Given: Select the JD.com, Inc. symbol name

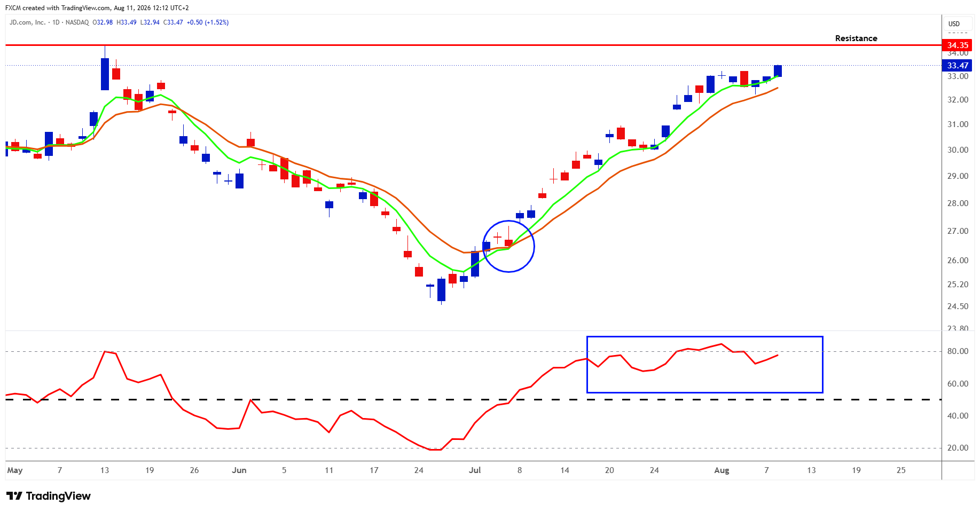Looking at the screenshot, I should coord(27,22).
